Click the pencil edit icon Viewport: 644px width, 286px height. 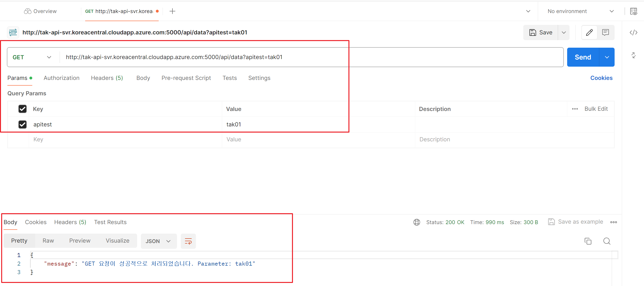pos(589,32)
